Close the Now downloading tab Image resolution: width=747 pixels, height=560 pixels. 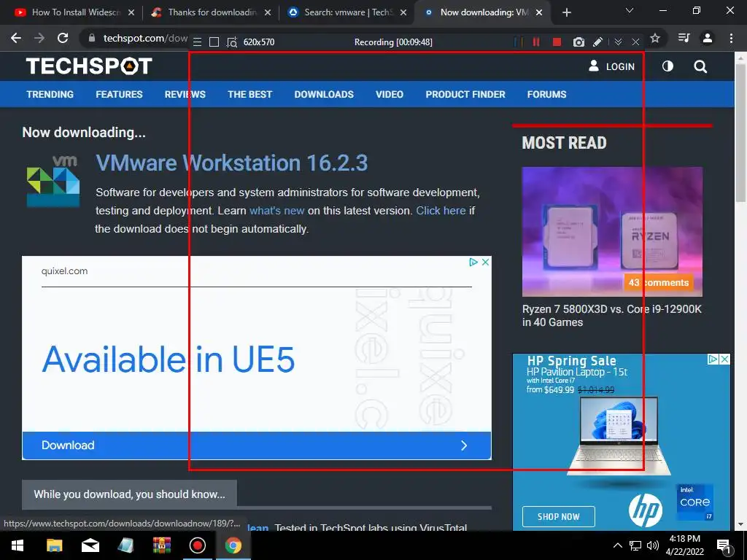coord(539,12)
